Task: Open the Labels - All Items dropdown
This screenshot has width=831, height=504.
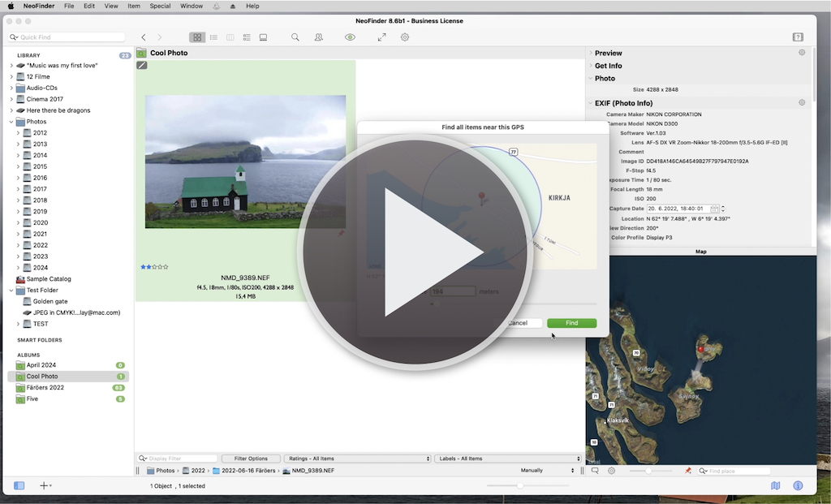Action: point(508,459)
